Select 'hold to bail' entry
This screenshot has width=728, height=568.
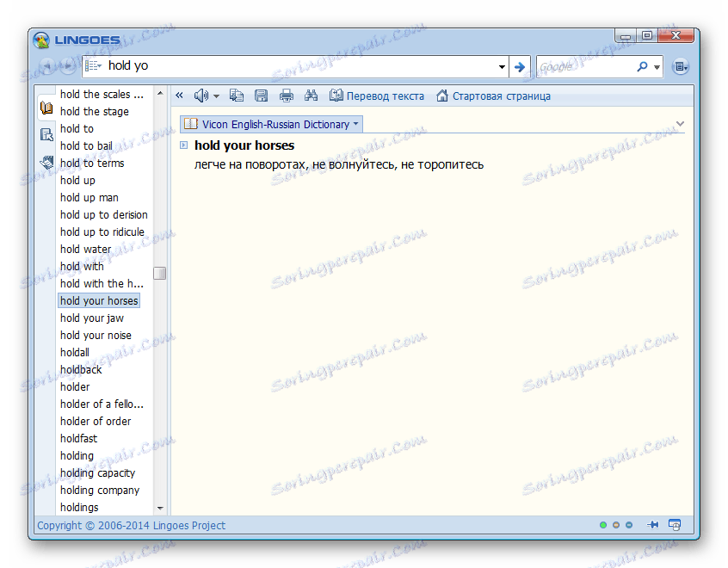coord(86,145)
